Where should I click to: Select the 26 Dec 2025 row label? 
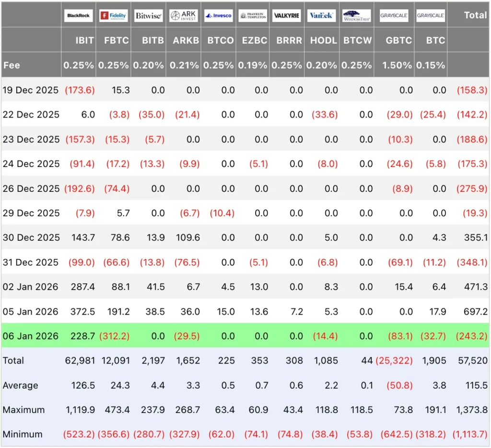[31, 189]
